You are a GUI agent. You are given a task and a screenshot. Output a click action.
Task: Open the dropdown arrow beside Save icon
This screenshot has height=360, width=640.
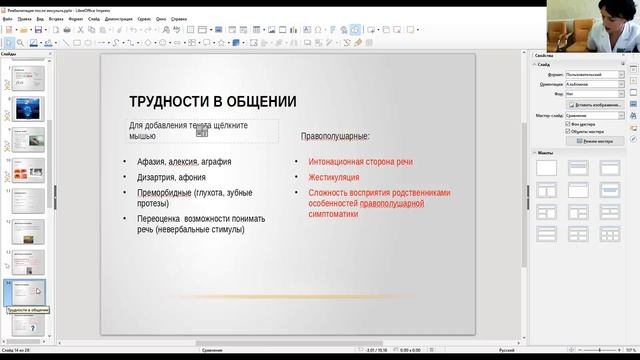coord(45,30)
